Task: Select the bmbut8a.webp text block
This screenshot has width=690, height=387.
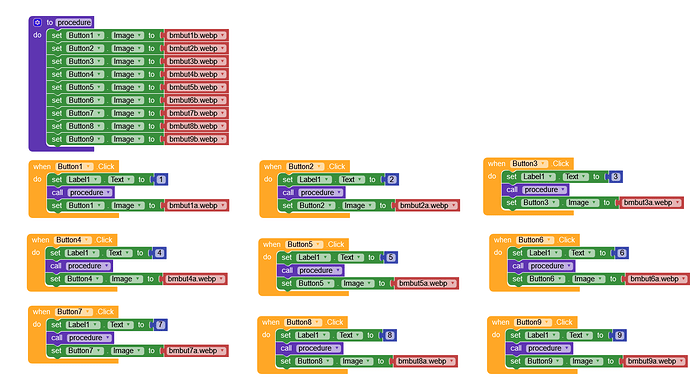Action: [425, 361]
